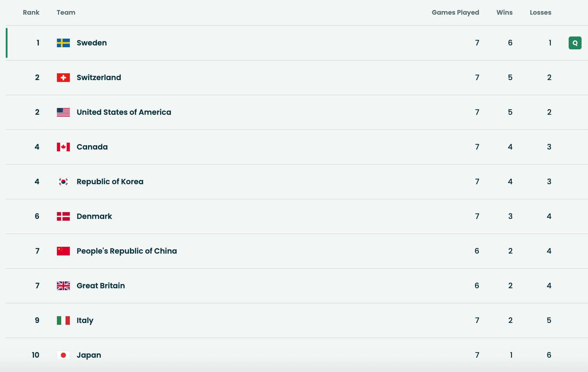Click the Games Played column header
Screen dimensions: 588x372
455,13
